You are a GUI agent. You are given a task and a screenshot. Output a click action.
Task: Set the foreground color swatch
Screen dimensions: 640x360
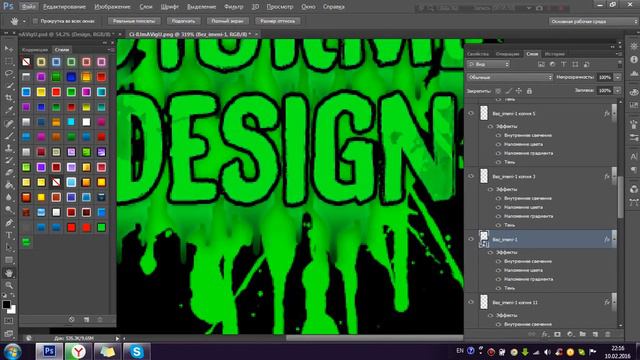[7, 304]
